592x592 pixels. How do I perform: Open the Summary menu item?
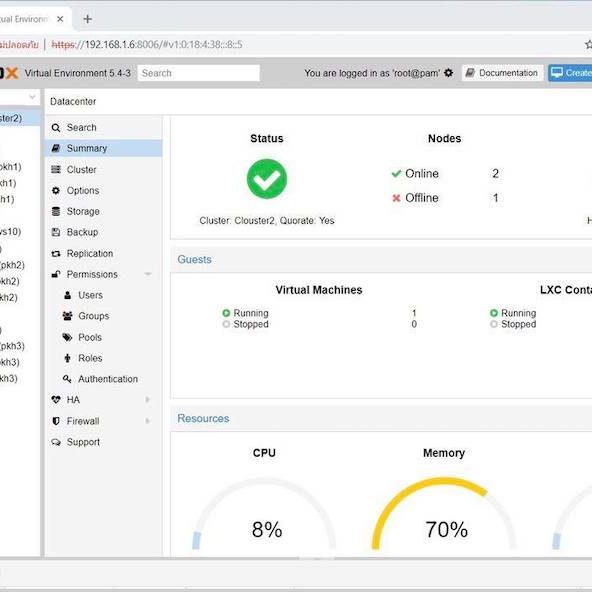pyautogui.click(x=103, y=148)
